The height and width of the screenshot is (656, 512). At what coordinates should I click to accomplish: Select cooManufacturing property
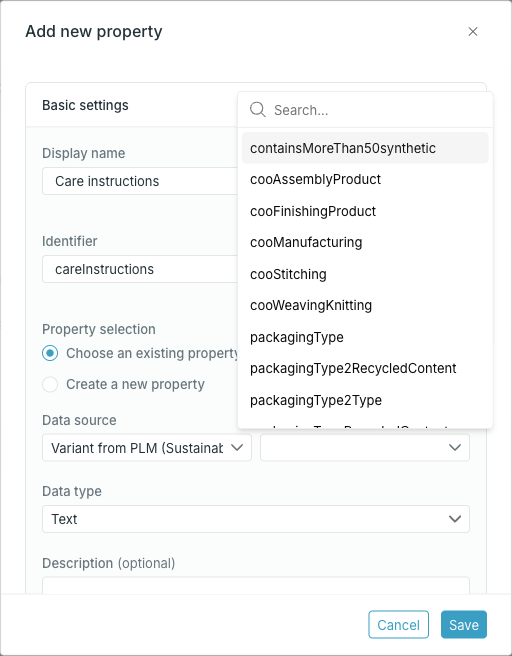[x=365, y=243]
